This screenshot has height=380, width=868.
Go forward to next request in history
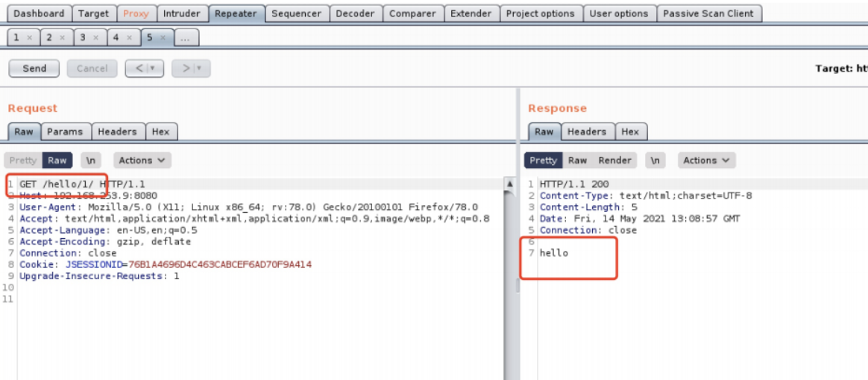[186, 68]
